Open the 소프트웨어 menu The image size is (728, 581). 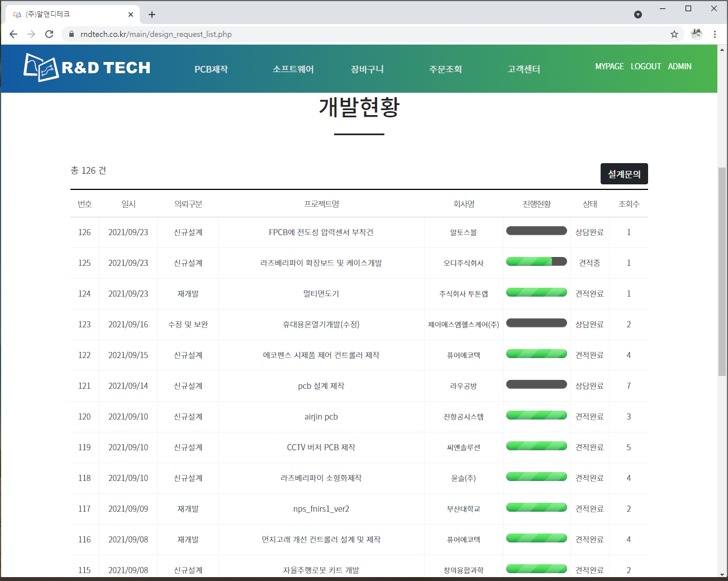[293, 69]
